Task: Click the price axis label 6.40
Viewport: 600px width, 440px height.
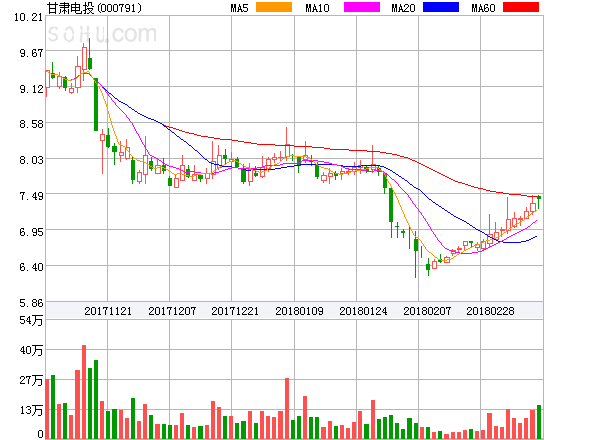Action: point(31,267)
